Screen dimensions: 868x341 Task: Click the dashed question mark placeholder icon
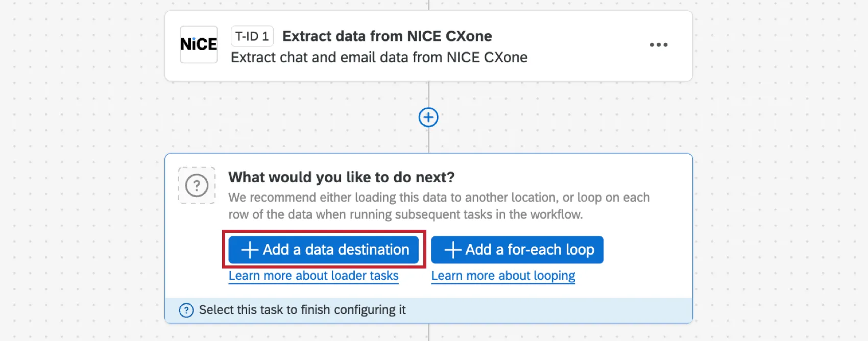point(197,185)
